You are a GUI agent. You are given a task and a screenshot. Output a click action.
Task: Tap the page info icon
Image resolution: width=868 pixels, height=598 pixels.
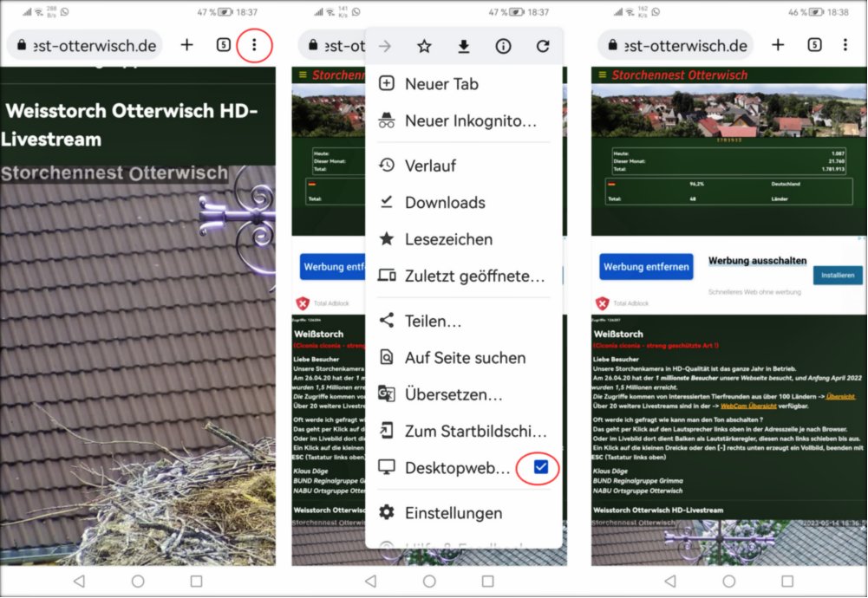pos(503,45)
